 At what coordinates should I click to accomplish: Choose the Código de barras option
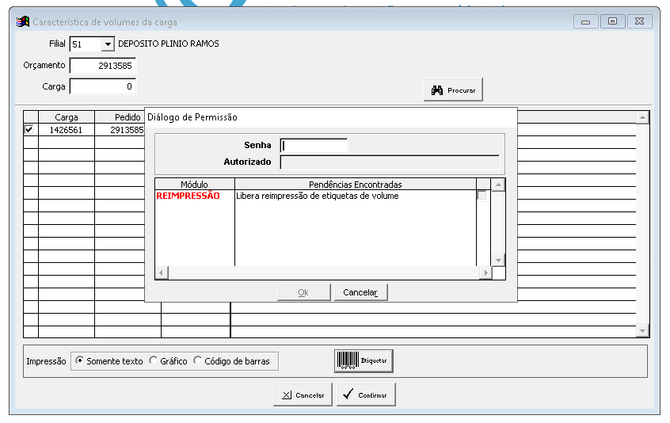click(x=198, y=361)
